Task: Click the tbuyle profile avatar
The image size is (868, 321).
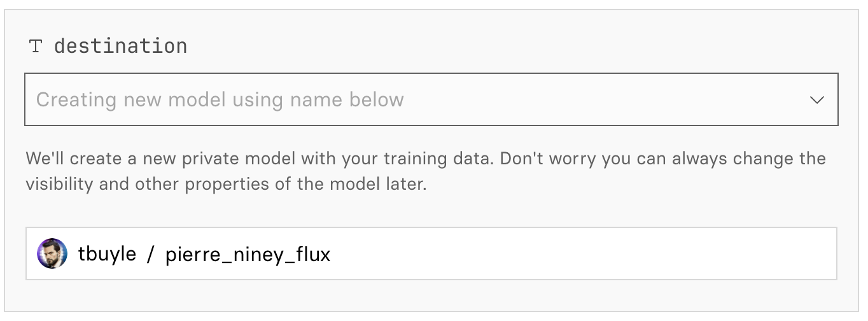Action: coord(52,253)
